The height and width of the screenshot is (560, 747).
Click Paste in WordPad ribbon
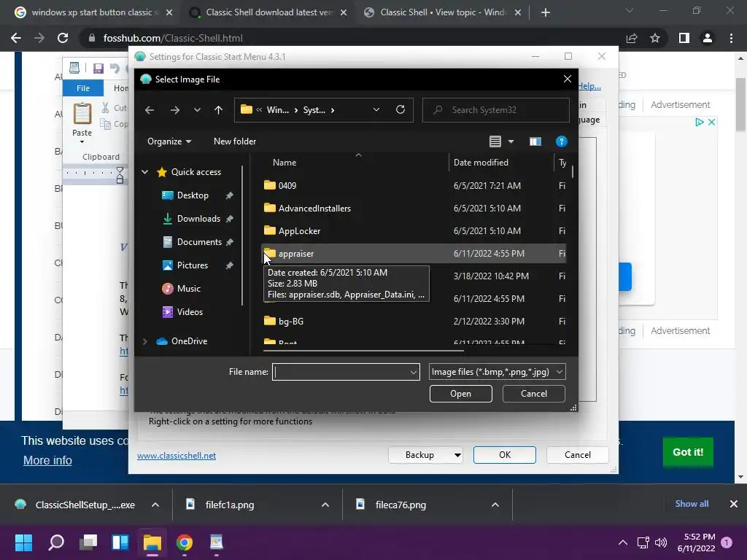coord(82,122)
